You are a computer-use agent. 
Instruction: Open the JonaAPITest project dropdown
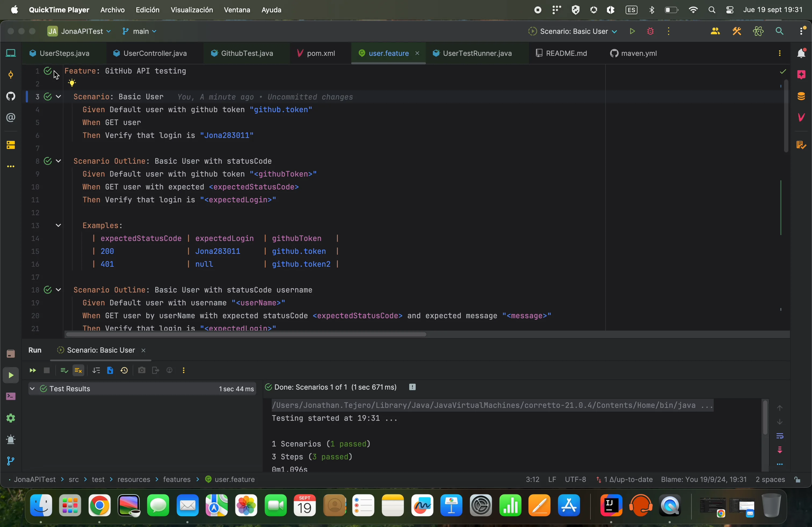click(x=79, y=31)
